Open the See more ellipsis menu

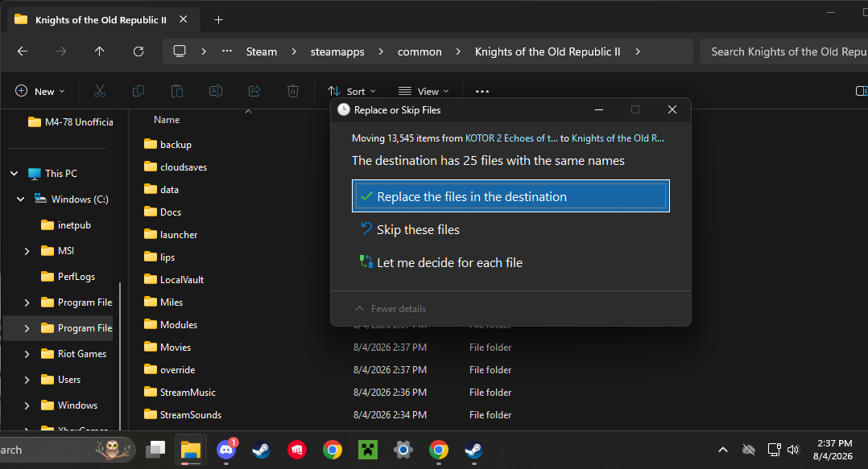pos(482,91)
